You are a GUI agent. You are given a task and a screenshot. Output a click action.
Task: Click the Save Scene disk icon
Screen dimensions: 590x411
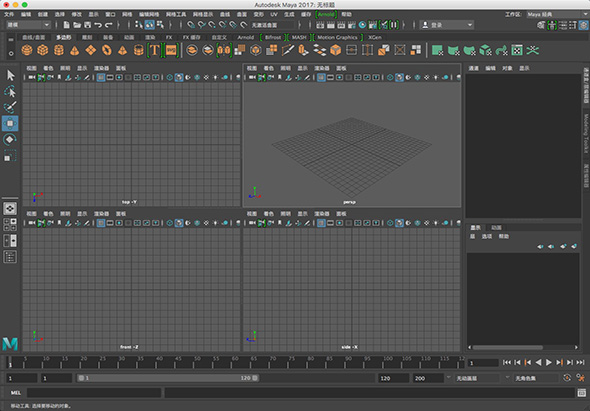(x=88, y=25)
